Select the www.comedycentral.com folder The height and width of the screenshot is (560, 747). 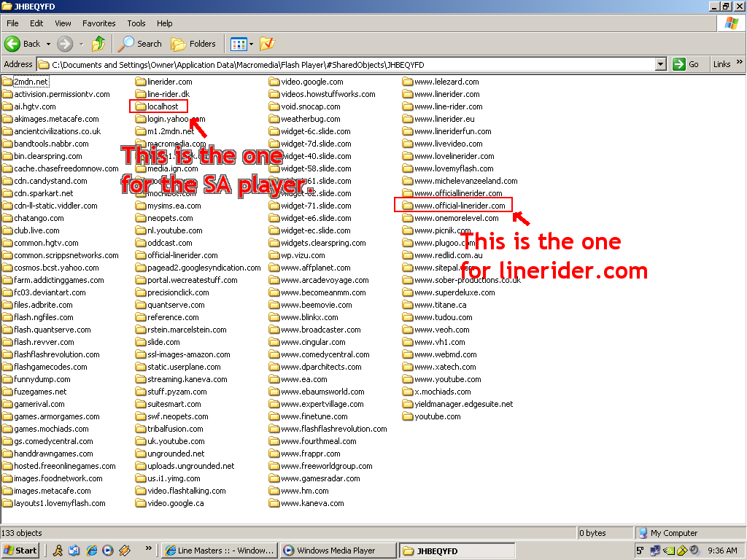click(320, 354)
